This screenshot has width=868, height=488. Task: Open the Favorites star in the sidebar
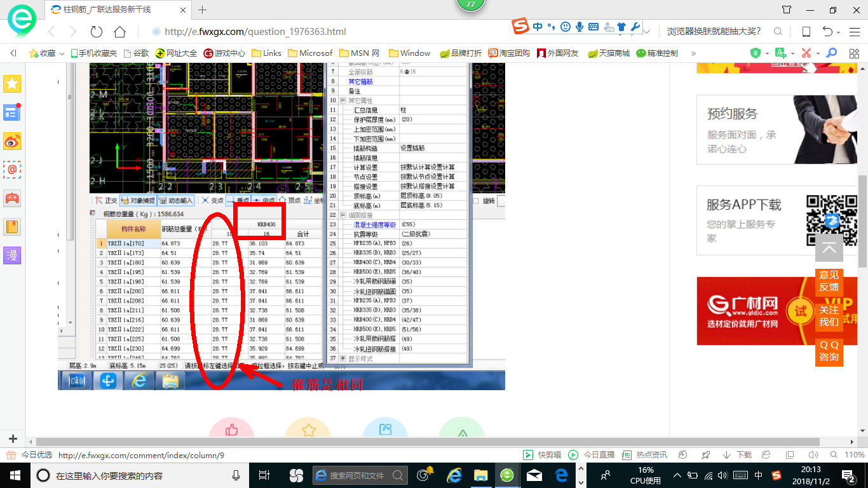(x=13, y=83)
